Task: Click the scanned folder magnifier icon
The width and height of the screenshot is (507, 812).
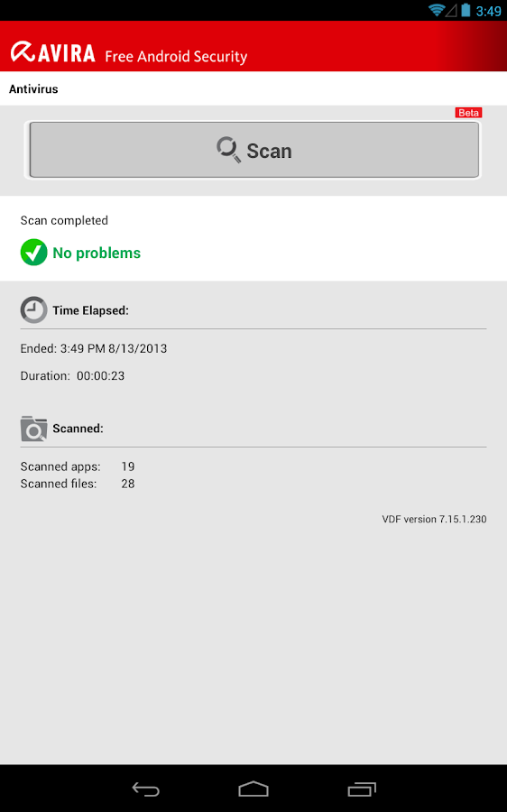Action: click(33, 429)
